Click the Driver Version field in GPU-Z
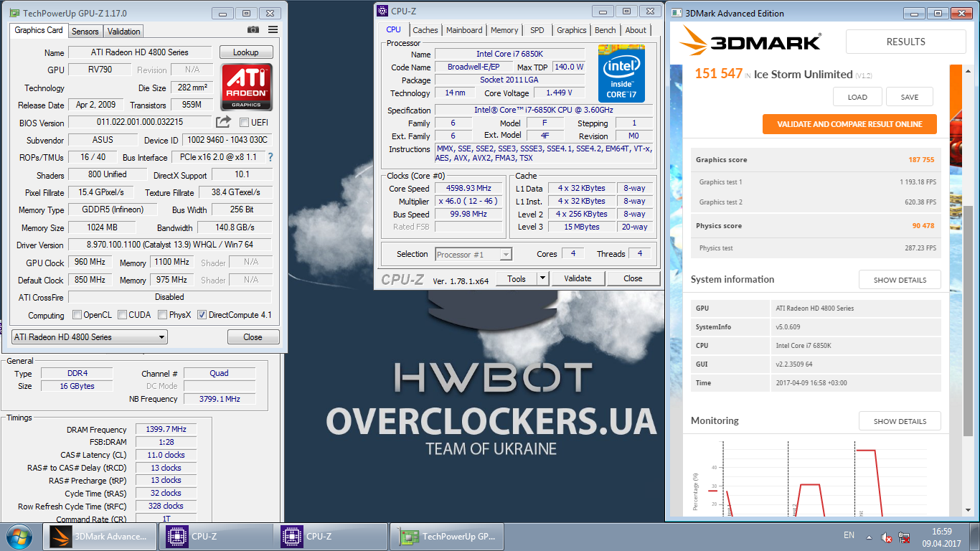This screenshot has width=980, height=551. (x=170, y=245)
